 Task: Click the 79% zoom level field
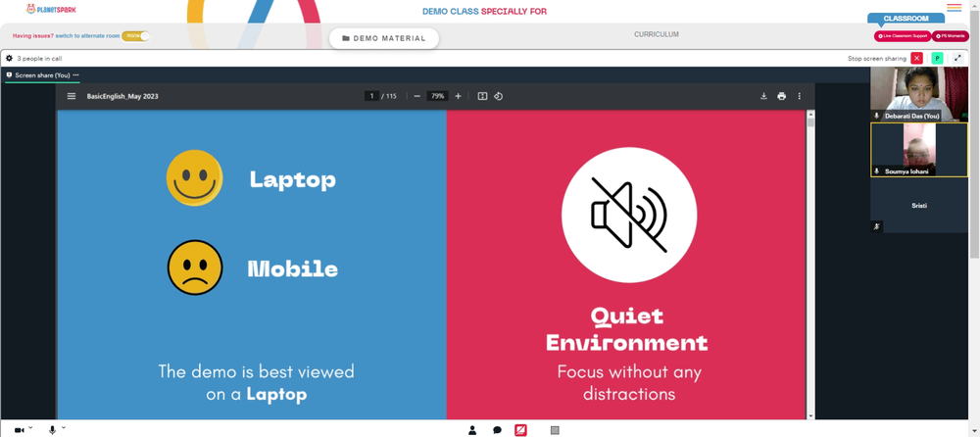[x=437, y=96]
